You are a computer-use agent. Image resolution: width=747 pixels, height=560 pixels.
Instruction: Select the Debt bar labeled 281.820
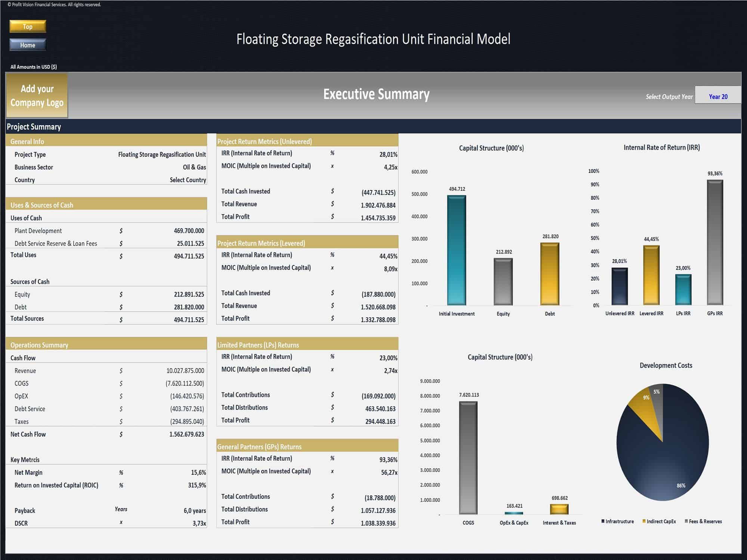point(550,274)
